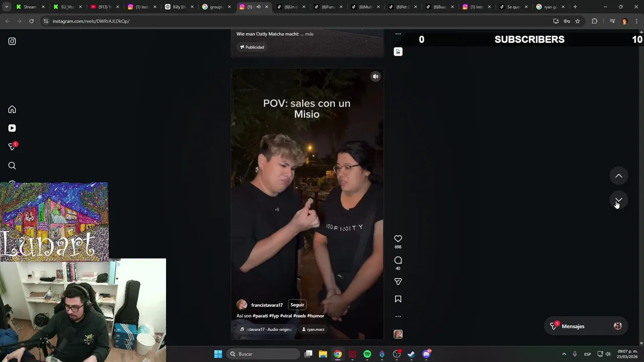Viewport: 644px width, 362px height.
Task: Bookmark this page with the star icon
Action: [578, 21]
